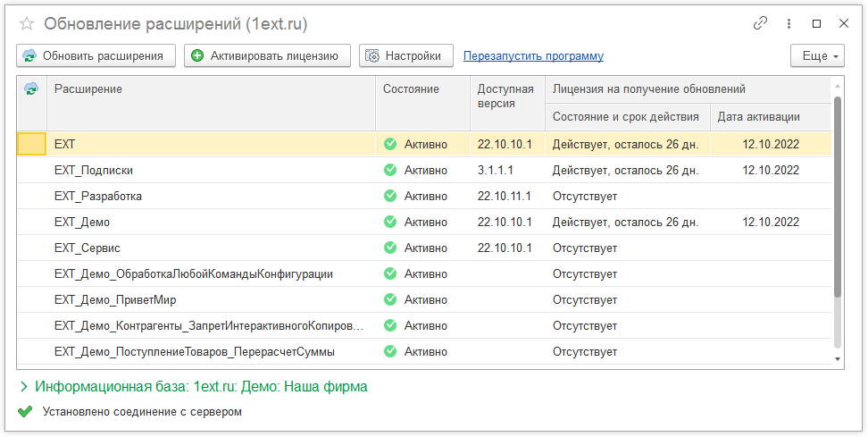
Task: Click cloud update column header icon
Action: coord(31,88)
